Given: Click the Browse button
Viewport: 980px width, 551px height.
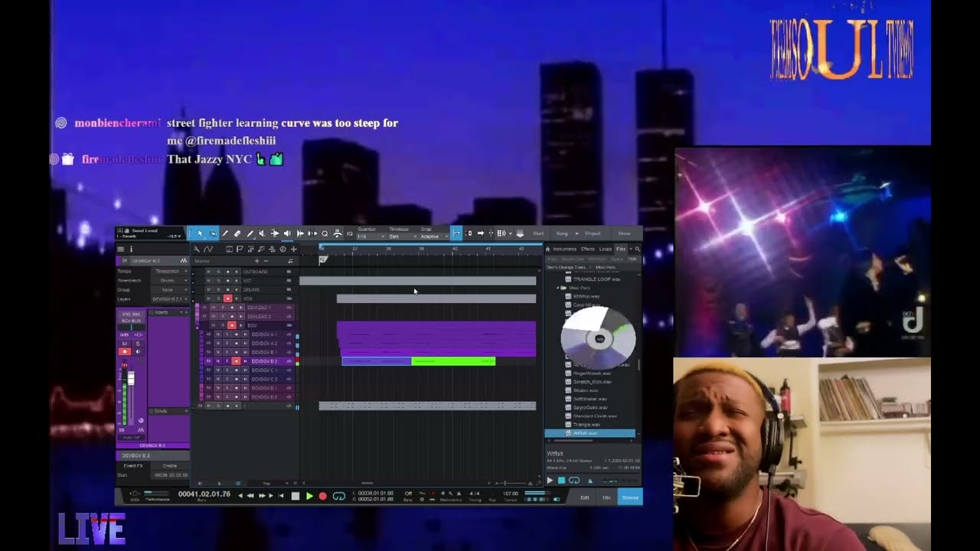Looking at the screenshot, I should click(630, 497).
